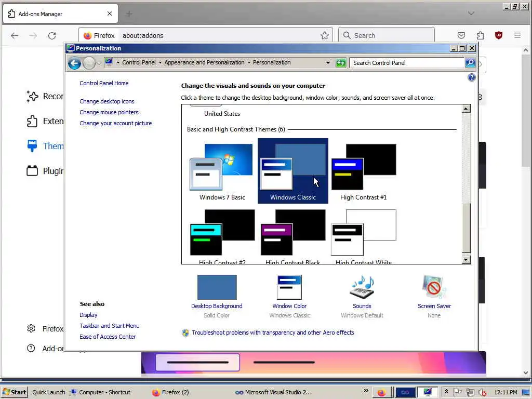
Task: Open the address bar history dropdown
Action: click(328, 63)
